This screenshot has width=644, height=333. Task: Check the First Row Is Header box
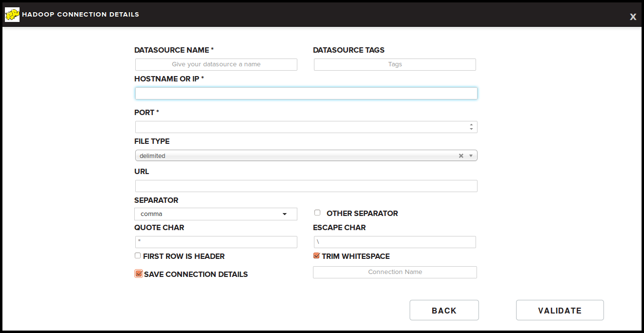(x=138, y=255)
